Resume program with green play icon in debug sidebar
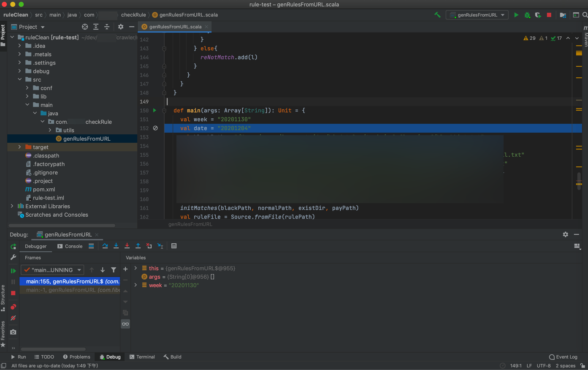 tap(13, 270)
